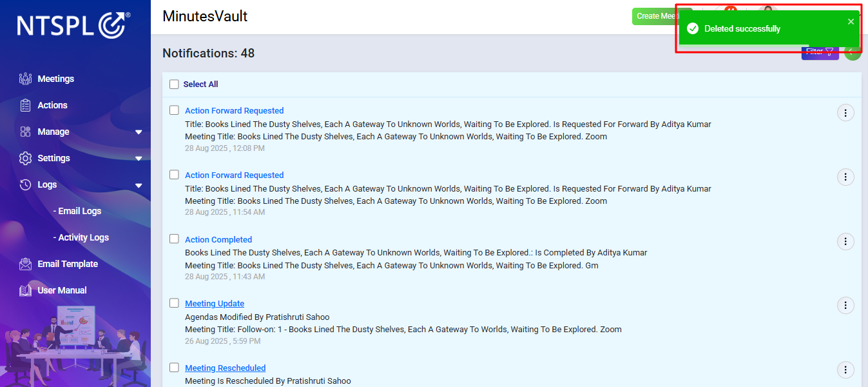Image resolution: width=868 pixels, height=387 pixels.
Task: Open the Action Completed link
Action: coord(218,239)
